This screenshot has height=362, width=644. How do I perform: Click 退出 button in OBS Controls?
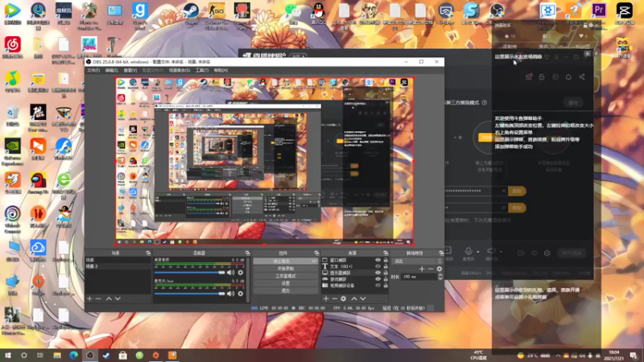pyautogui.click(x=286, y=290)
